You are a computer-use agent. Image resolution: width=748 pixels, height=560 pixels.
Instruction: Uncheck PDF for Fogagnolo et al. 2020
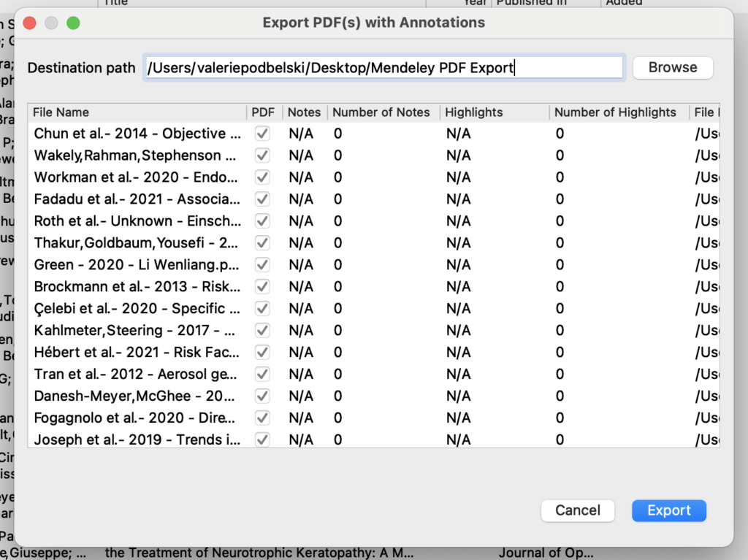coord(263,418)
